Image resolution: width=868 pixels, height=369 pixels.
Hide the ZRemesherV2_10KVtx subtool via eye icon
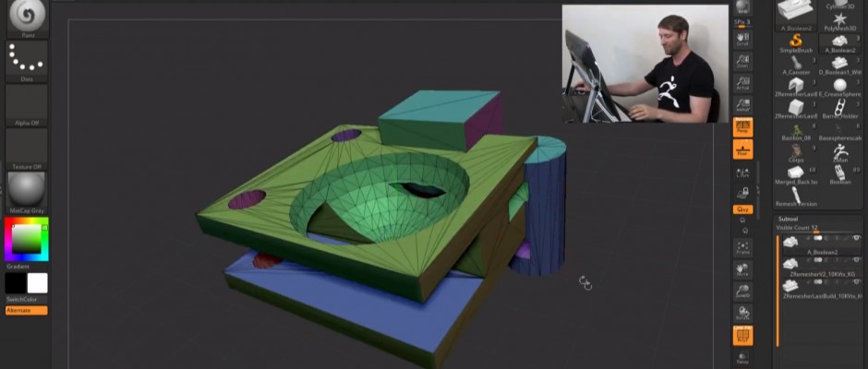(858, 262)
